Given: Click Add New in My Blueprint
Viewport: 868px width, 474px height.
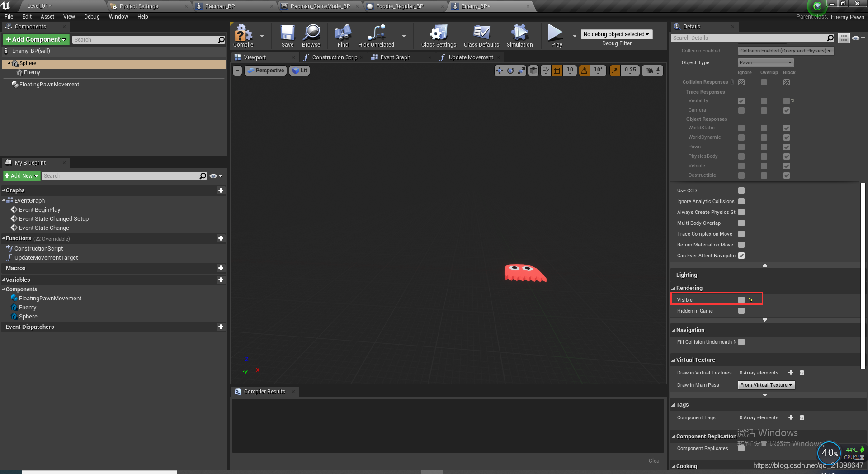Looking at the screenshot, I should coord(22,176).
